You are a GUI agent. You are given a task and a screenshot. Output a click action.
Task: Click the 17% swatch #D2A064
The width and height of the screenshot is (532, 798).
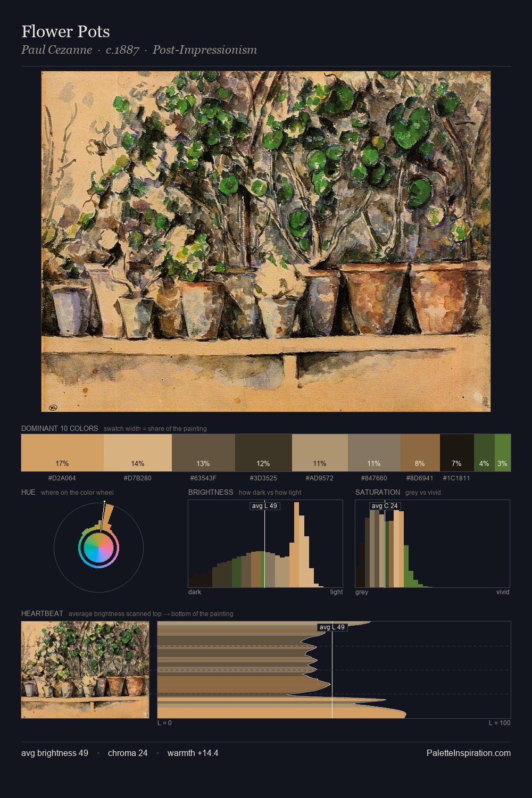coord(62,453)
